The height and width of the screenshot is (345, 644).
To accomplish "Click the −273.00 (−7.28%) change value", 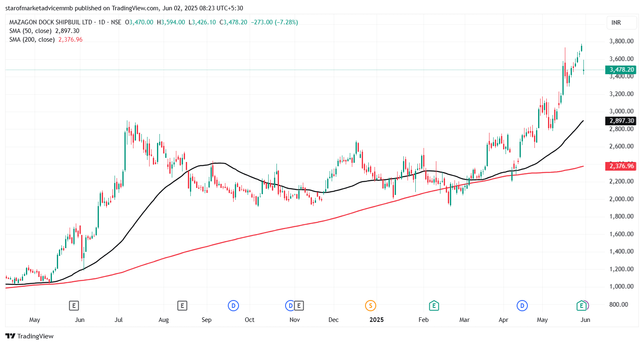I will point(274,22).
